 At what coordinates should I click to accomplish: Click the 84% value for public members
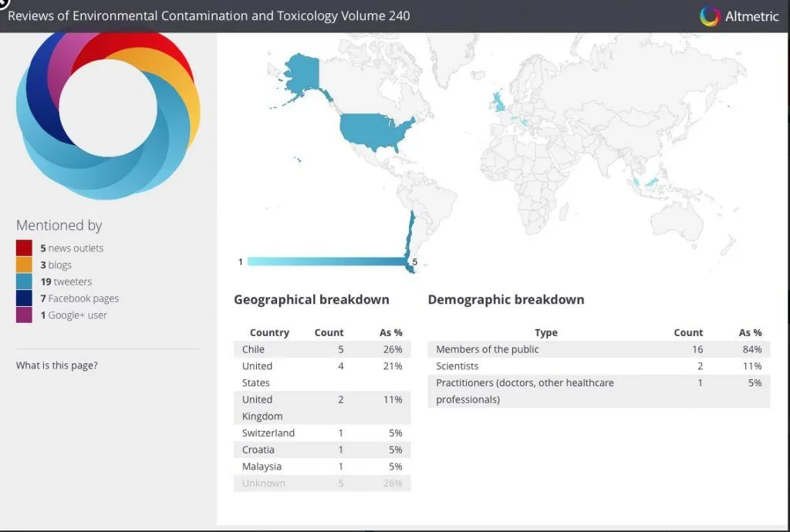tap(751, 349)
